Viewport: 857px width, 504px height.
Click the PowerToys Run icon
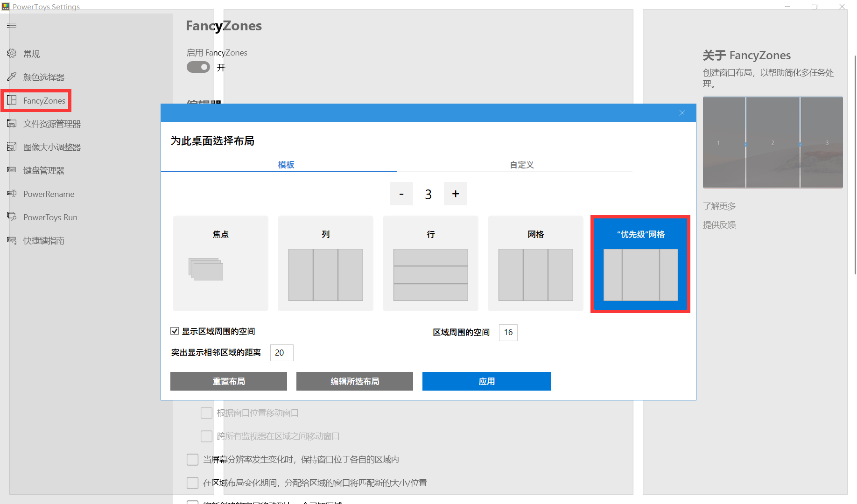[12, 217]
